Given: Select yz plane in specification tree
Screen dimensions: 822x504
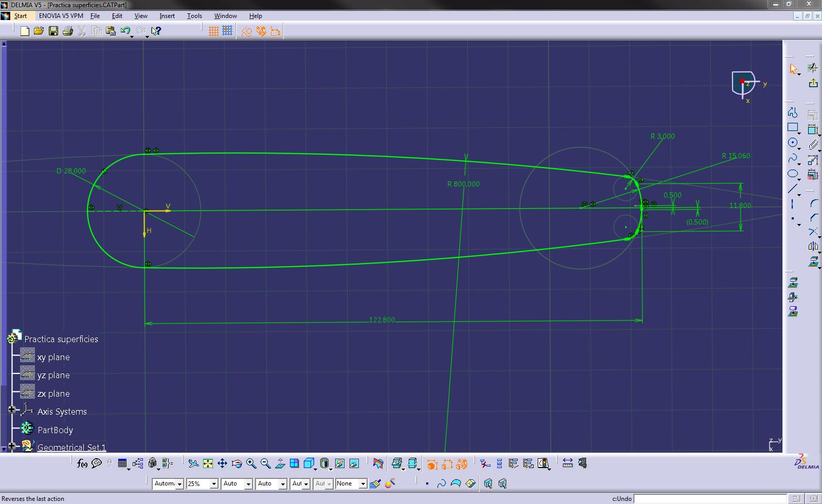Looking at the screenshot, I should click(x=53, y=375).
